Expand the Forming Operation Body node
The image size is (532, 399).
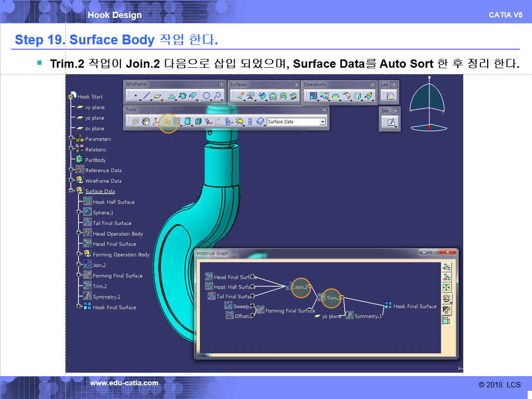pyautogui.click(x=79, y=254)
